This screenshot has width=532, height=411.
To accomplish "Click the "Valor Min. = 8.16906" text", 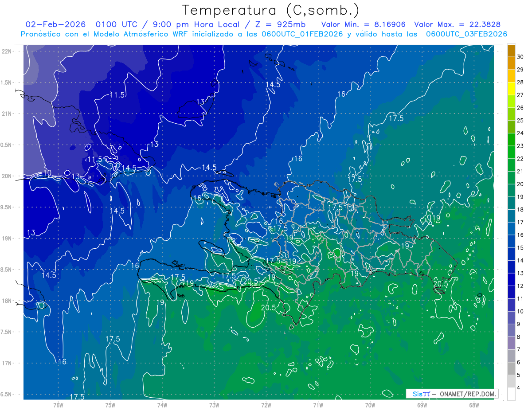I will click(x=364, y=24).
